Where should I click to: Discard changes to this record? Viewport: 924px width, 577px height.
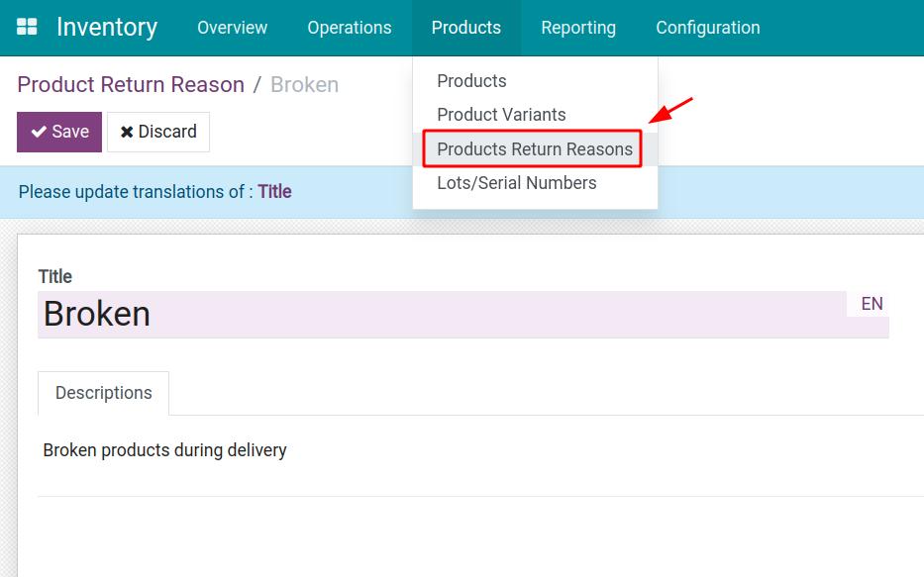point(158,131)
